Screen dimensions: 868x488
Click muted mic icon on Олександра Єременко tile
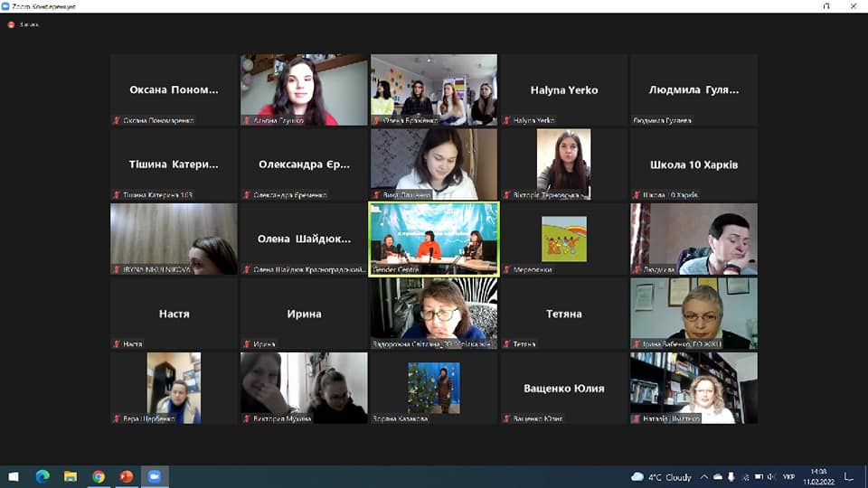[x=247, y=195]
